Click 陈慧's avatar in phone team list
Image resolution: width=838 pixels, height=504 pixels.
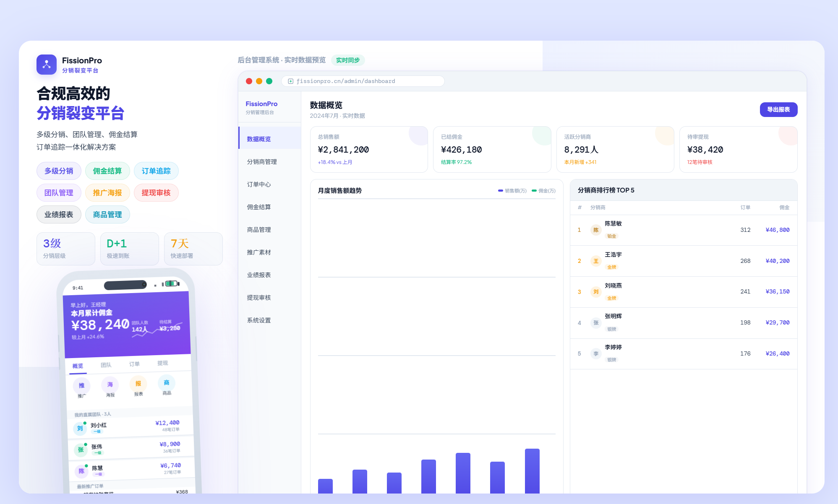tap(81, 471)
